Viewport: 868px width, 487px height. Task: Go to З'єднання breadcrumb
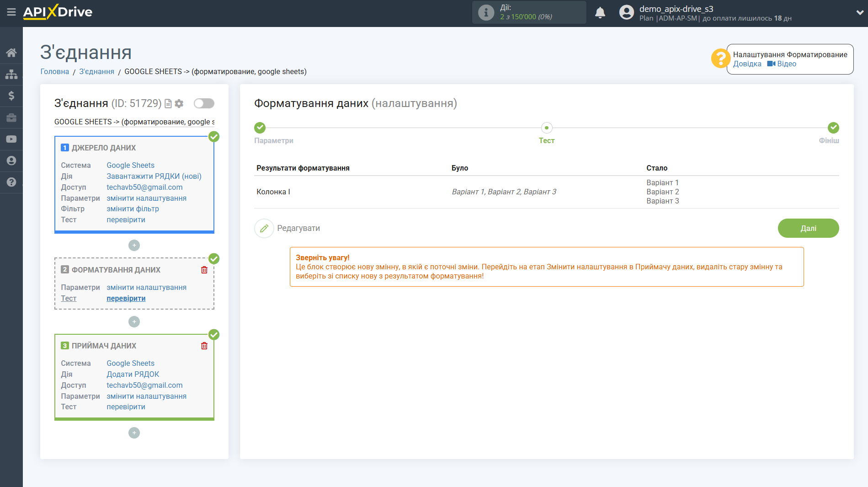tap(97, 71)
